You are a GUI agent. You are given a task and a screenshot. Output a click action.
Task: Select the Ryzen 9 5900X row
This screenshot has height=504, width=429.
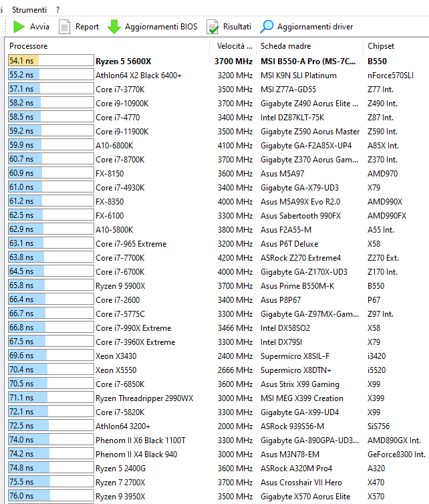[218, 285]
